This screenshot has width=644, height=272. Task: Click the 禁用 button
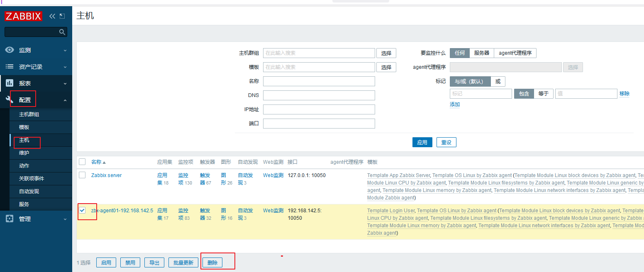coord(130,262)
